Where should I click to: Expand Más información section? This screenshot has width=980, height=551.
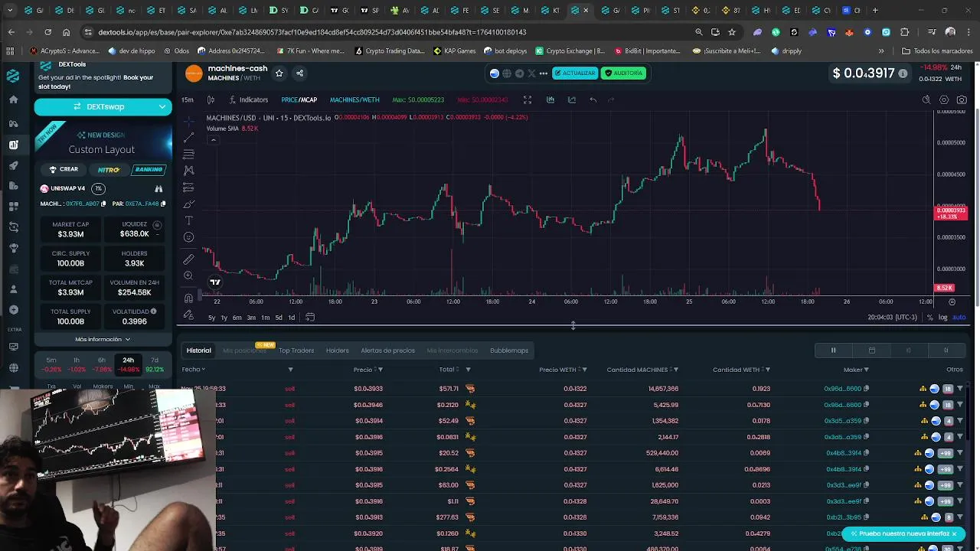(x=103, y=339)
